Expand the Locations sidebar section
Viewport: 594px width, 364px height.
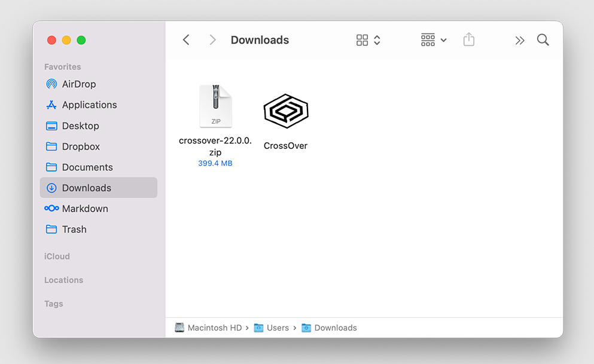click(63, 280)
